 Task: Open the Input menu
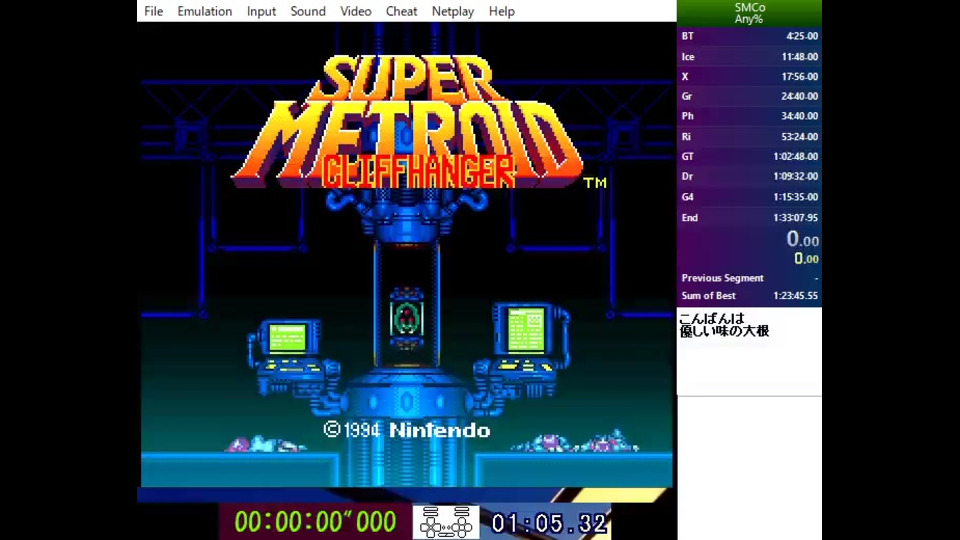(x=261, y=11)
